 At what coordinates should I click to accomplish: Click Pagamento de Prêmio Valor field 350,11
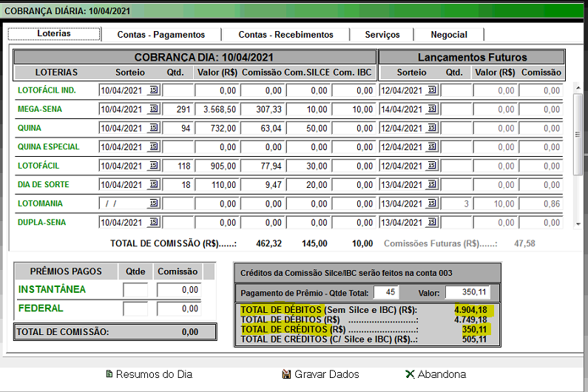[467, 292]
